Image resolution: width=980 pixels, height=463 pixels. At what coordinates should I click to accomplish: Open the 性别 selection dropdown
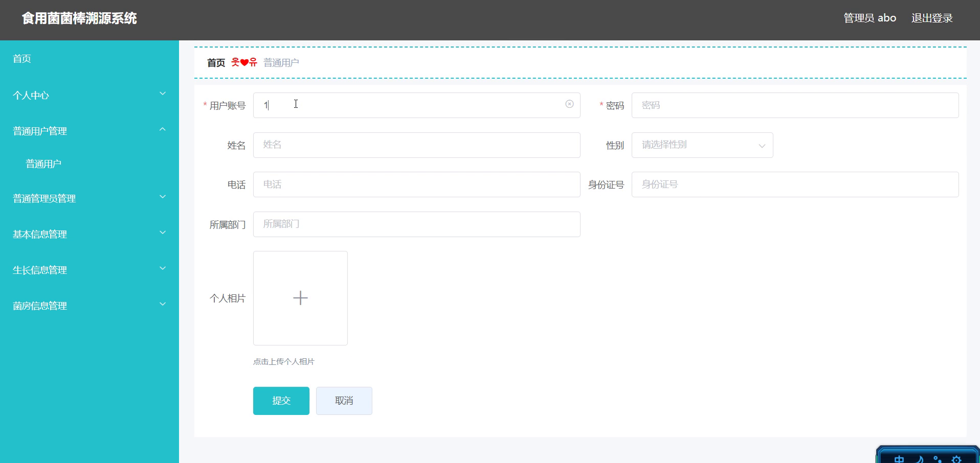coord(702,145)
